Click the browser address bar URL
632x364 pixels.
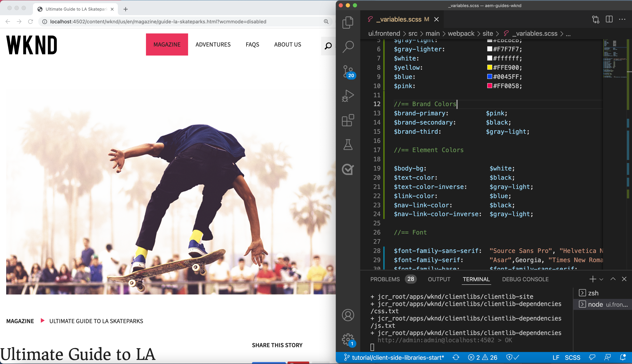pyautogui.click(x=158, y=22)
